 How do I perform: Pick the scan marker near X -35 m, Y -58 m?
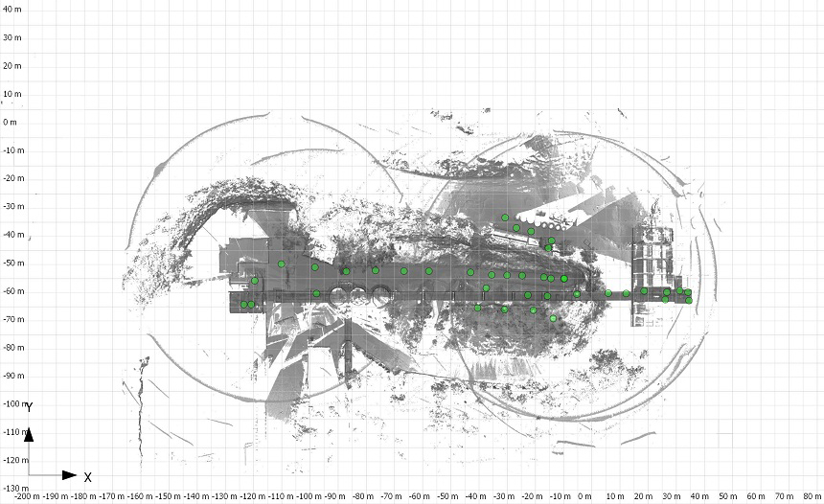(487, 287)
